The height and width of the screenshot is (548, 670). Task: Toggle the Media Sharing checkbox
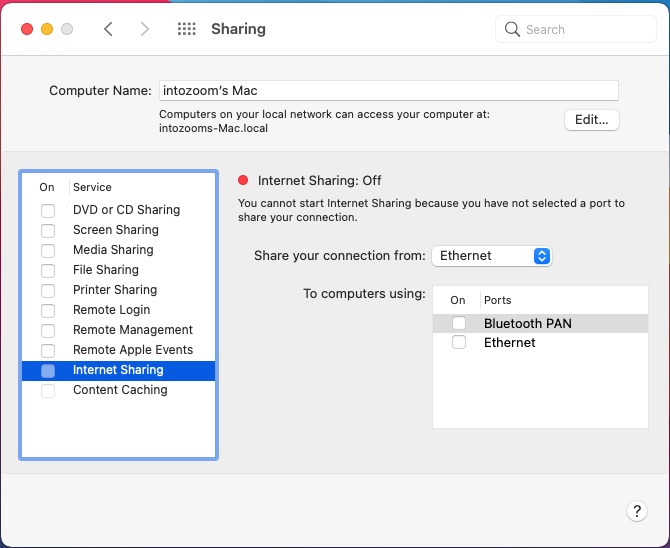point(48,250)
